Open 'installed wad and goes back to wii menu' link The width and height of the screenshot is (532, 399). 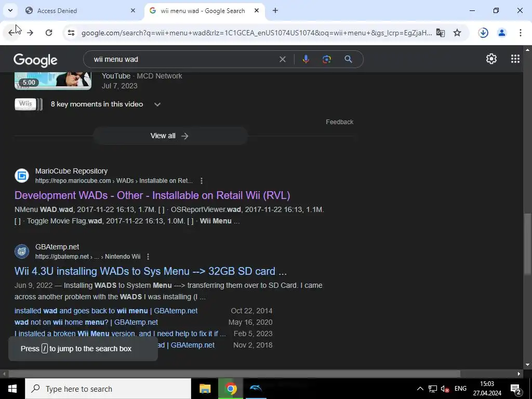tap(106, 311)
